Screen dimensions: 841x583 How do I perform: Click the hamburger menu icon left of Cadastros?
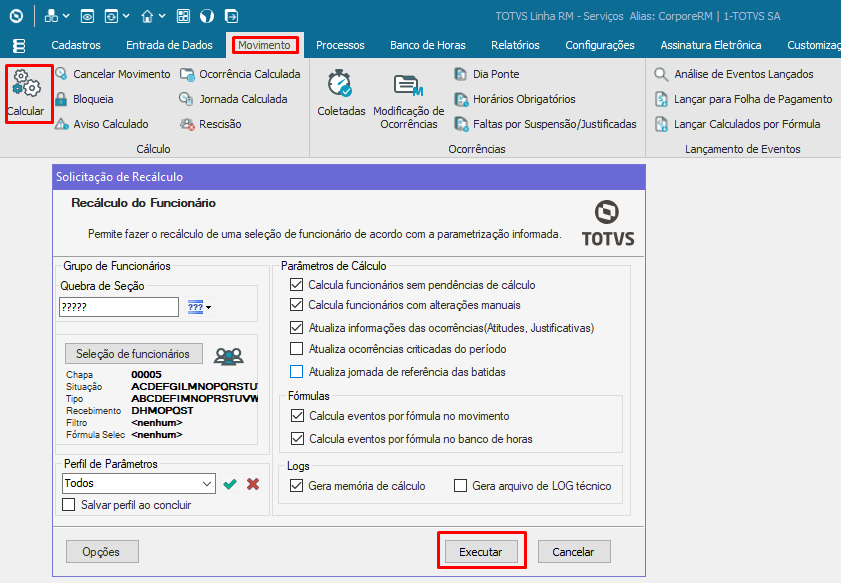[19, 46]
